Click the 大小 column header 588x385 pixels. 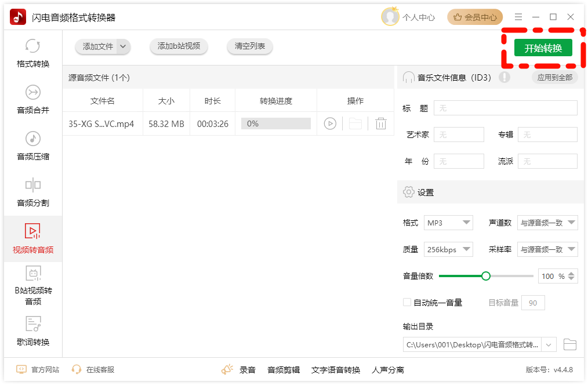click(166, 100)
